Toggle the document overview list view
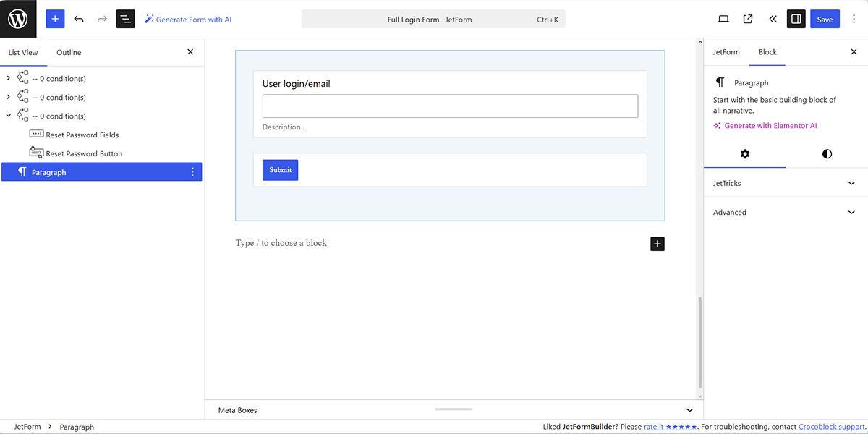Viewport: 868px width, 434px height. [126, 19]
